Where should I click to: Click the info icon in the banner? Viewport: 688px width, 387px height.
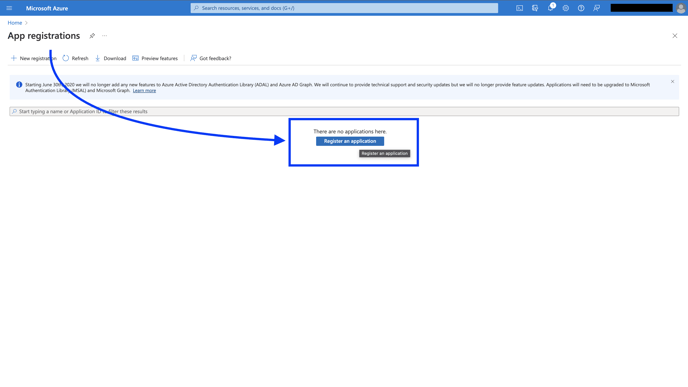19,85
